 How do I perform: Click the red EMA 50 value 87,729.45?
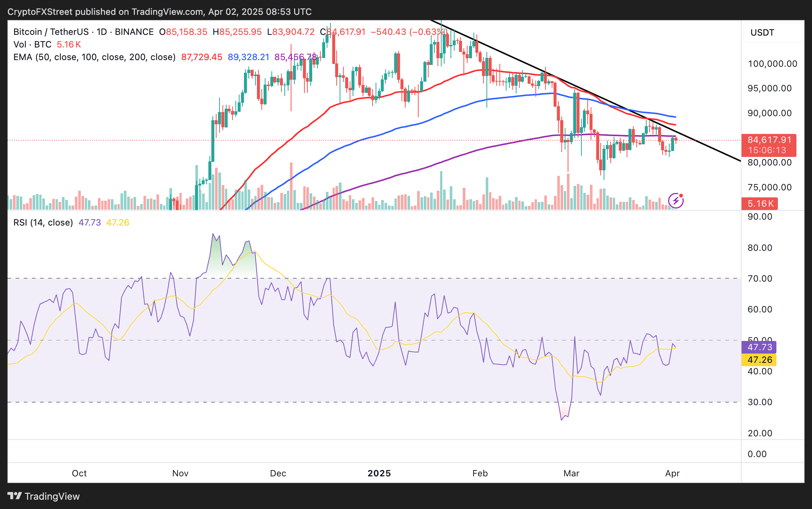pyautogui.click(x=201, y=57)
